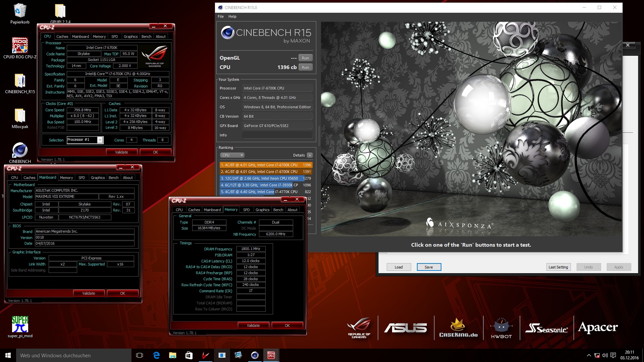
Task: Click the taskbar search box
Action: coord(74,355)
